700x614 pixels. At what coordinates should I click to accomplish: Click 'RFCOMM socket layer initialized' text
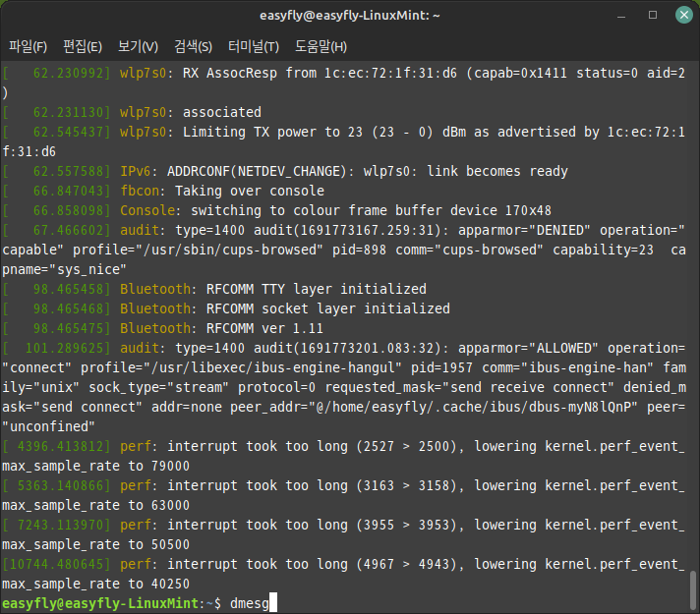(x=328, y=308)
